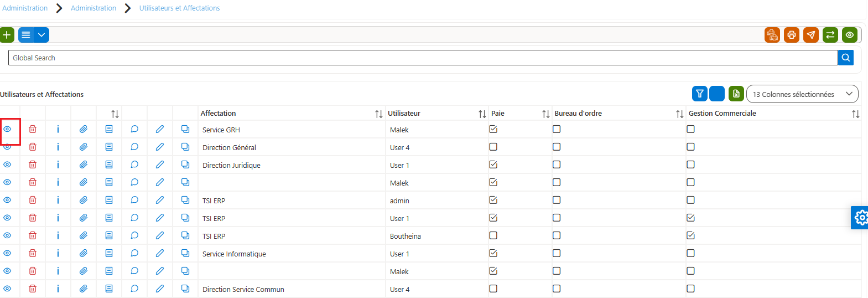Open the 13 Colonnes sélectionnées dropdown
This screenshot has height=298, width=868.
[x=802, y=94]
